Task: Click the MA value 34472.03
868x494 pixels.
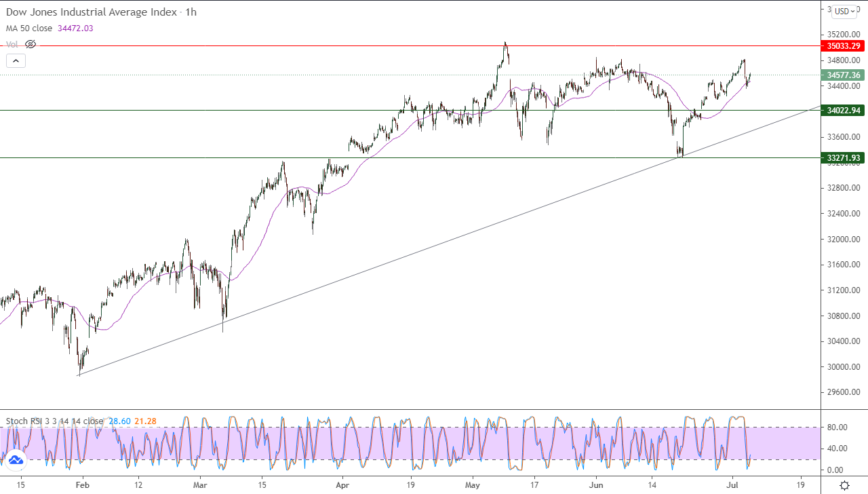Action: 77,28
